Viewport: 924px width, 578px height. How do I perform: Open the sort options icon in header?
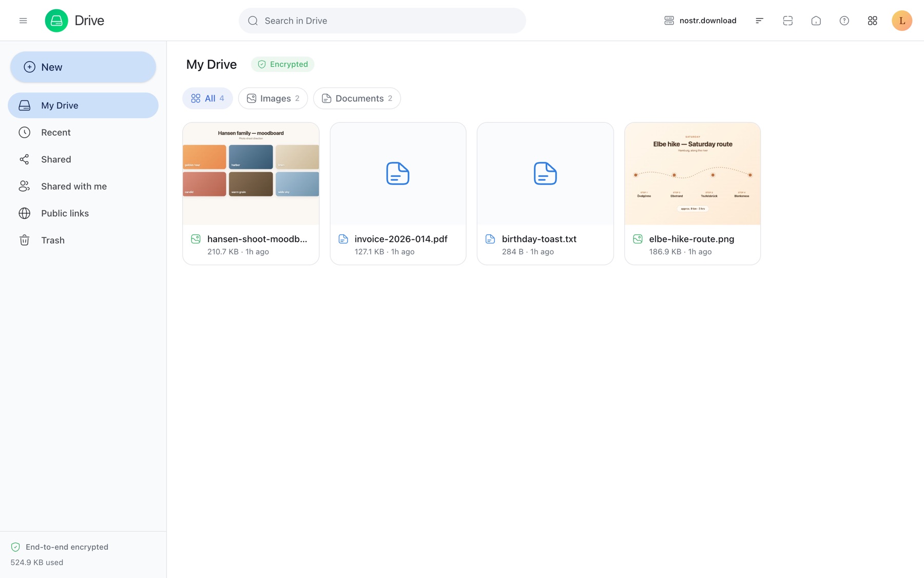pos(759,21)
